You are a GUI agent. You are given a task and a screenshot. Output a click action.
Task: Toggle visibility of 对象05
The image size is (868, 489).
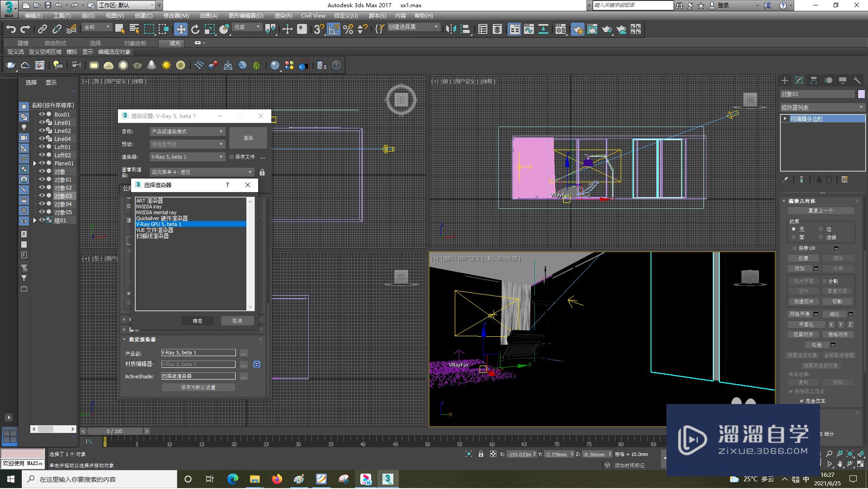42,212
